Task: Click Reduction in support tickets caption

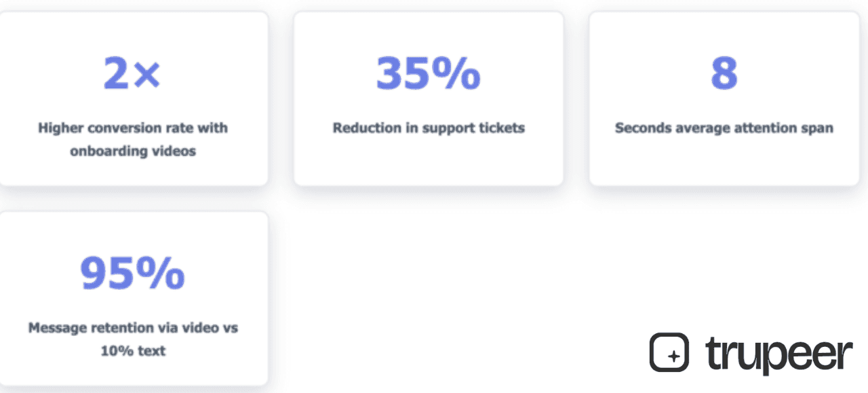Action: pyautogui.click(x=429, y=128)
